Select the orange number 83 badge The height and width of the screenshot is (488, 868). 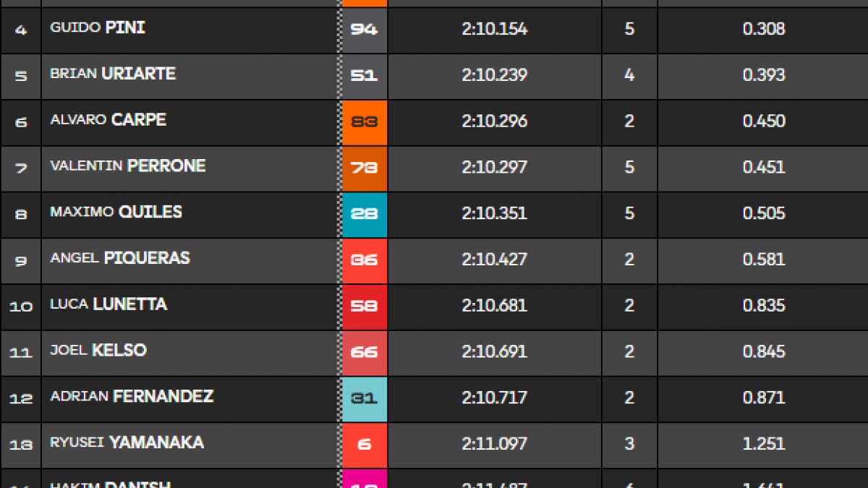coord(365,121)
